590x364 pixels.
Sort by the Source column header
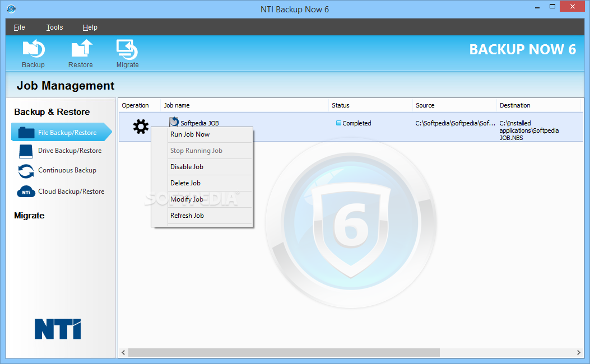coord(454,105)
